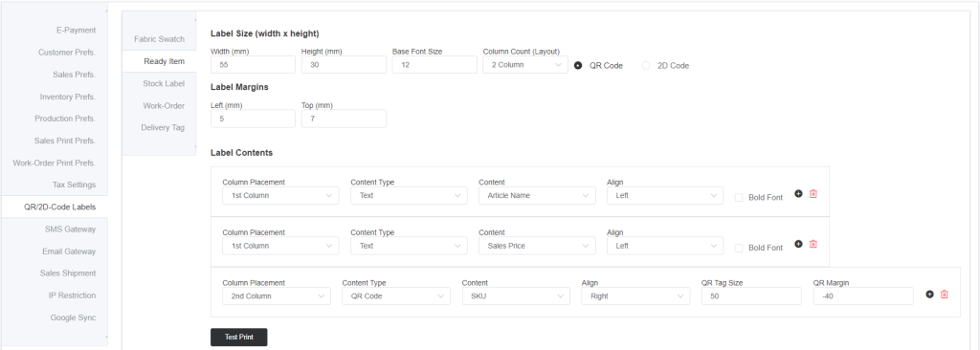Open Column Placement dropdown in Sales Price row

click(280, 246)
